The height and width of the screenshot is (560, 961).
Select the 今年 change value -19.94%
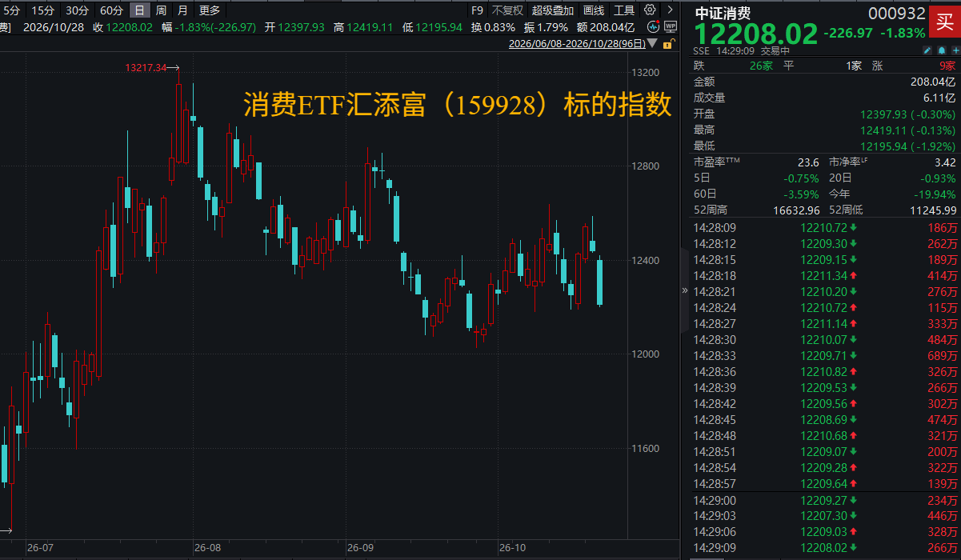[x=935, y=194]
